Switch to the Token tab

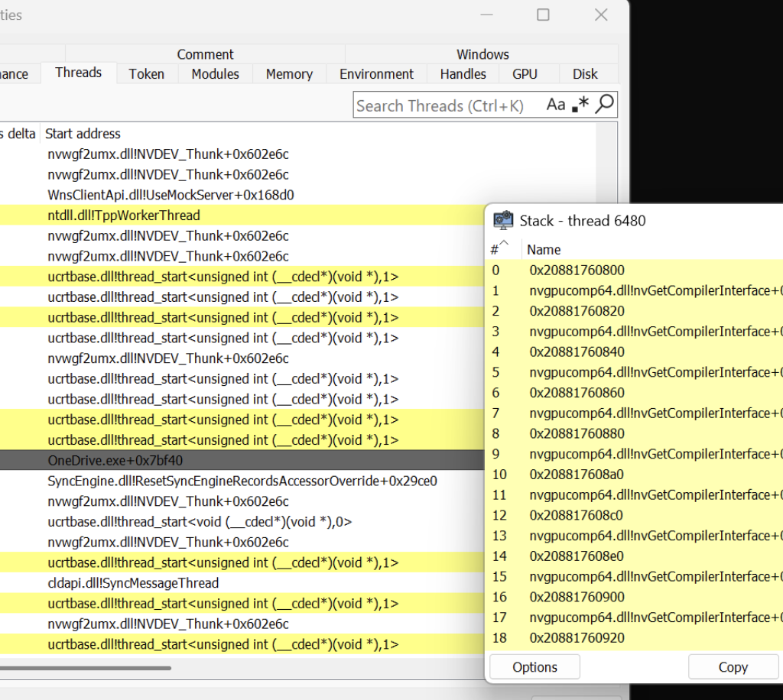point(146,74)
